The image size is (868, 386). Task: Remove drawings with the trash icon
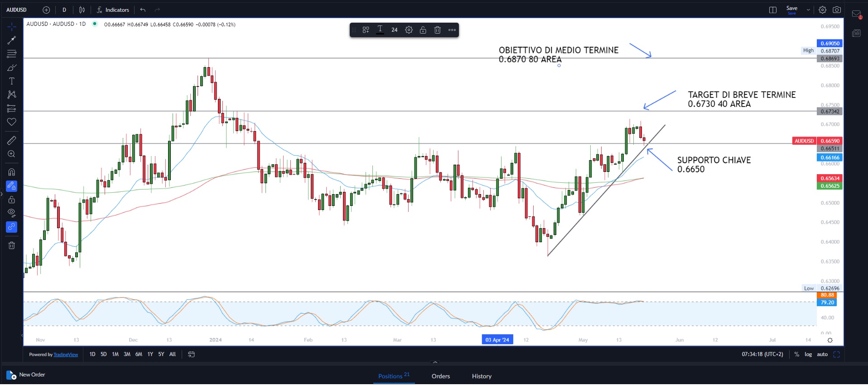pos(12,245)
